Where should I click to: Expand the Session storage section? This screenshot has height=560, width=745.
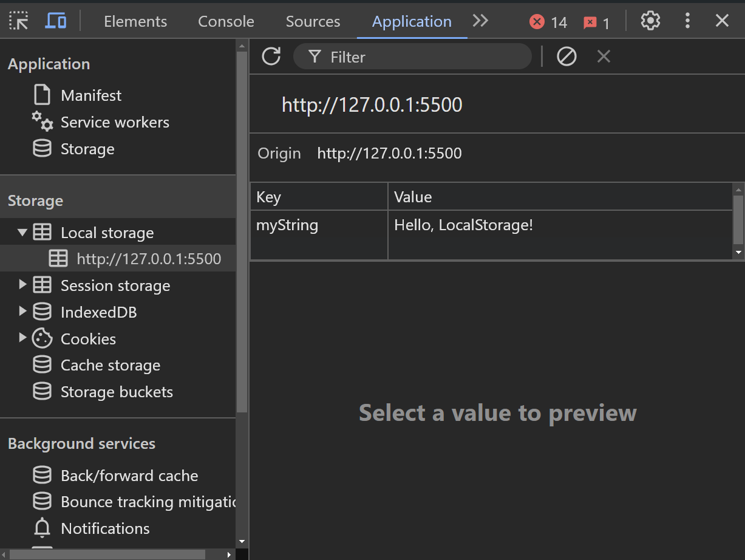click(x=22, y=285)
